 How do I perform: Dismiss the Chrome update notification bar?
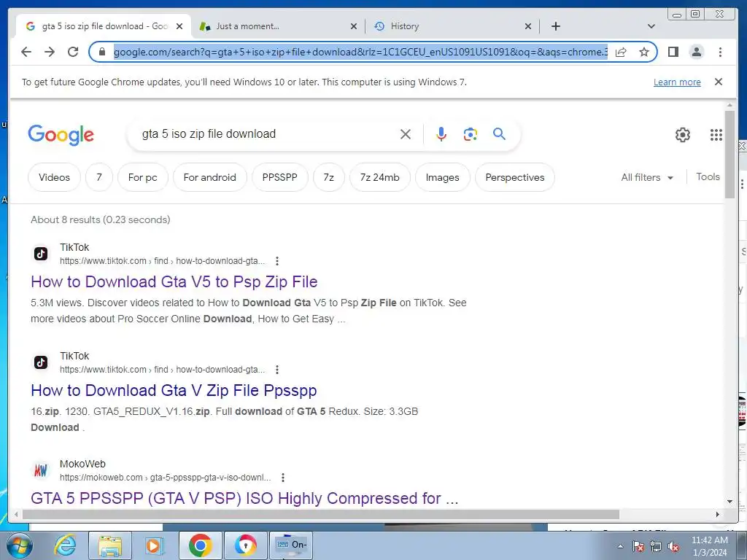click(719, 82)
